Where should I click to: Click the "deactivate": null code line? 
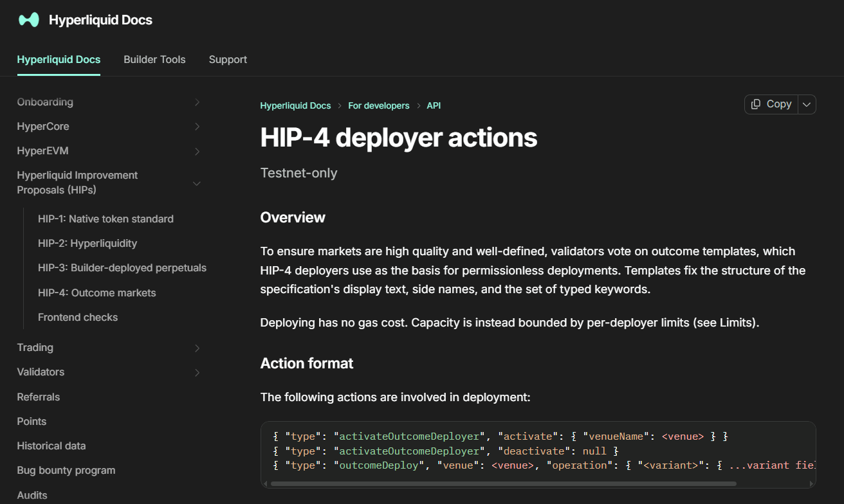(445, 451)
